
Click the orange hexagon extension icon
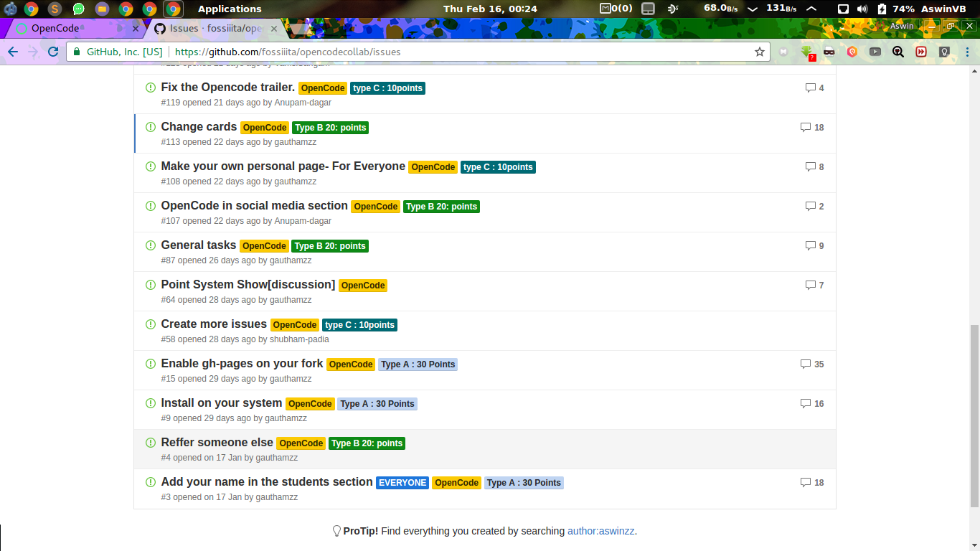pos(852,52)
